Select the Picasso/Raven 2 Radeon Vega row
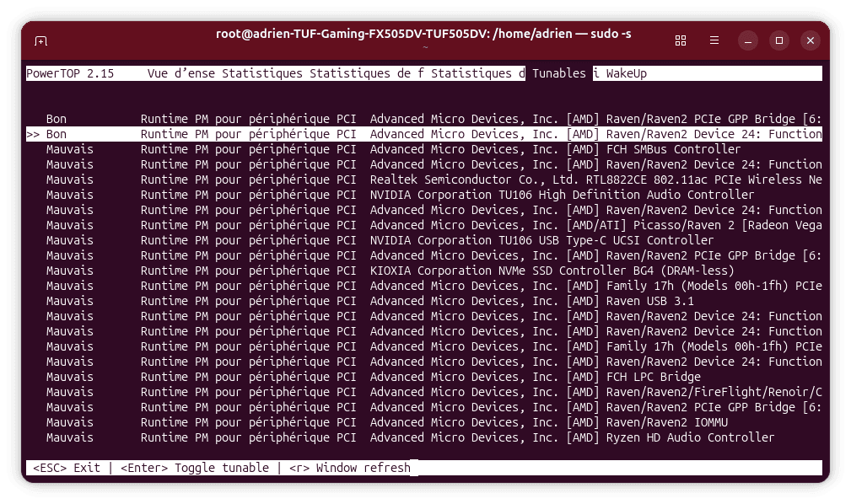Image resolution: width=851 pixels, height=504 pixels. (x=424, y=225)
